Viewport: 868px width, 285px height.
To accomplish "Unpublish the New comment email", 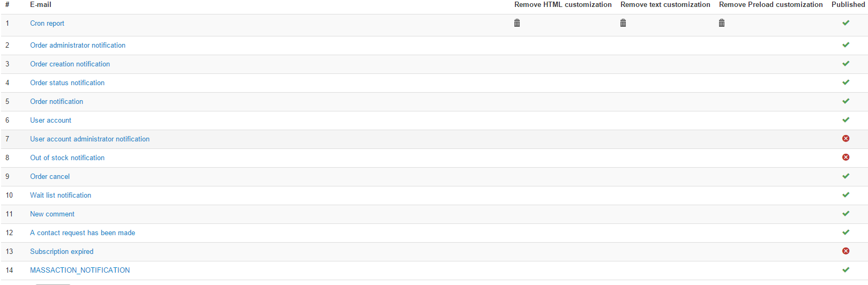I will 845,214.
